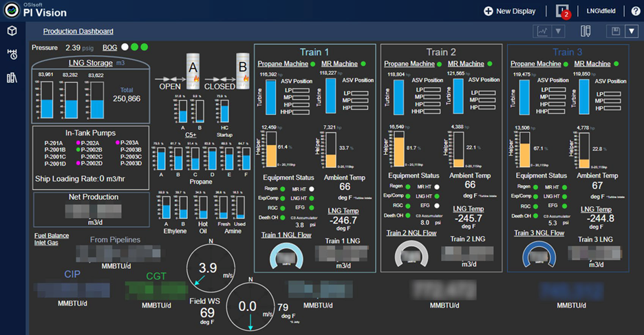Open Train 2 MR Machine link
The width and height of the screenshot is (644, 335).
point(466,64)
